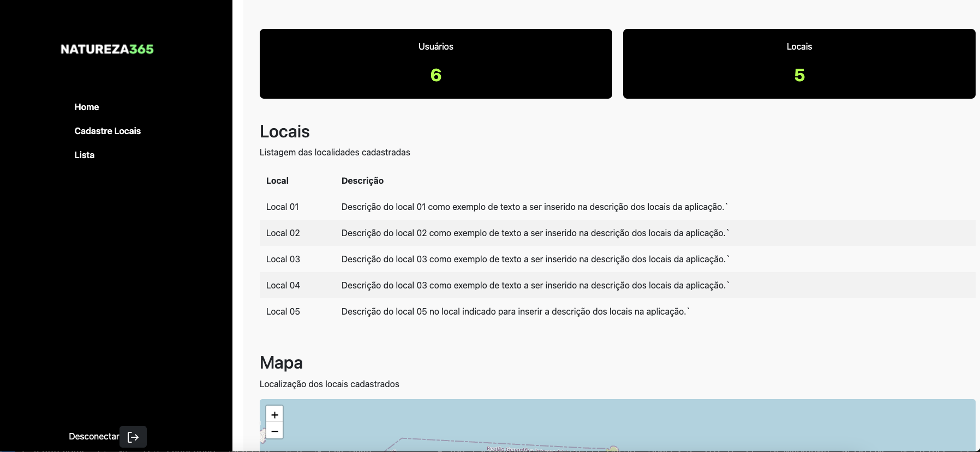Click the Locais section heading
Viewport: 980px width, 452px height.
(285, 131)
